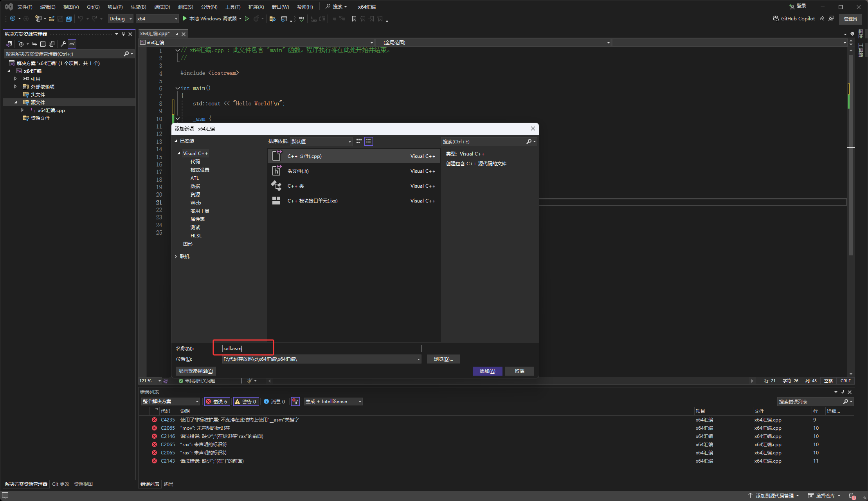The height and width of the screenshot is (501, 868).
Task: Open the 生成(B) build menu
Action: point(138,7)
